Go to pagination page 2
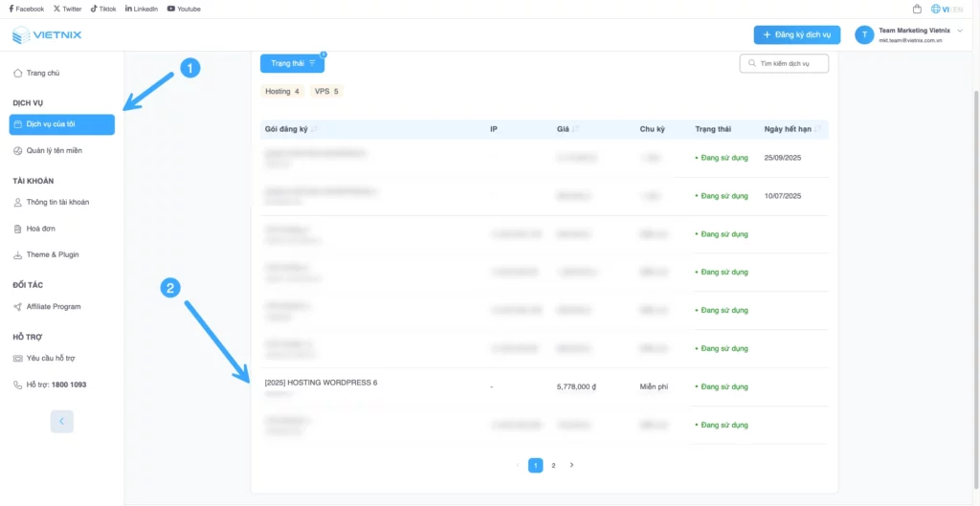 553,466
